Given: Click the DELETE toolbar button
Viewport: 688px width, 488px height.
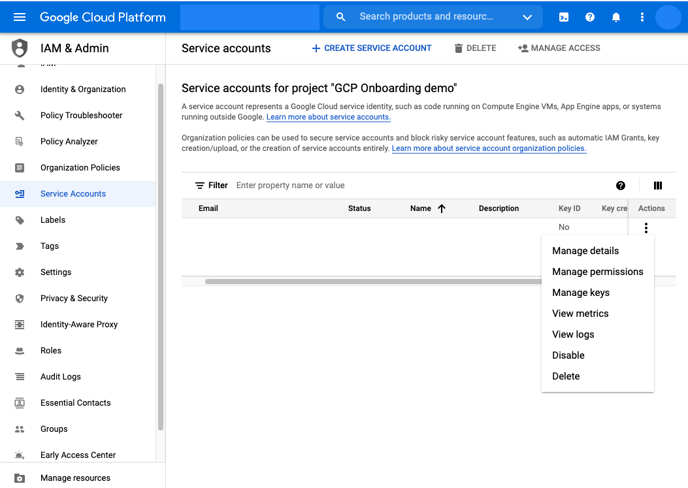Looking at the screenshot, I should tap(475, 48).
